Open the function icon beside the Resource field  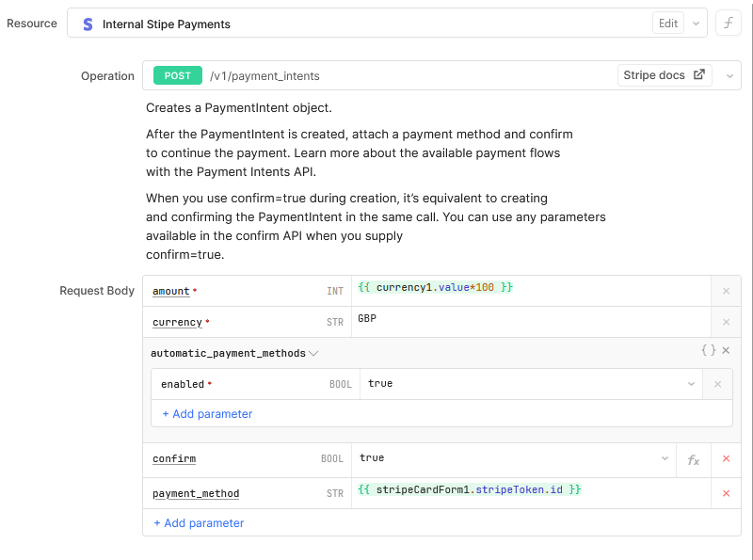pos(728,23)
